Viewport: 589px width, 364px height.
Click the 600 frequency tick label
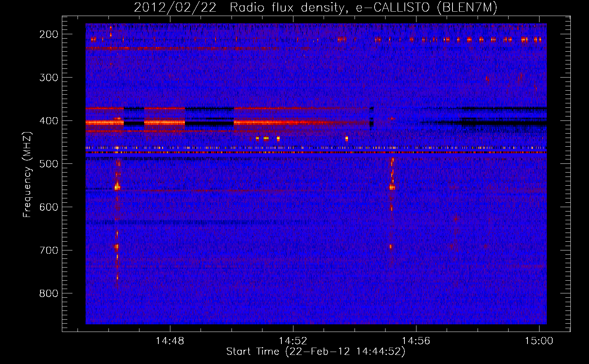pos(49,207)
